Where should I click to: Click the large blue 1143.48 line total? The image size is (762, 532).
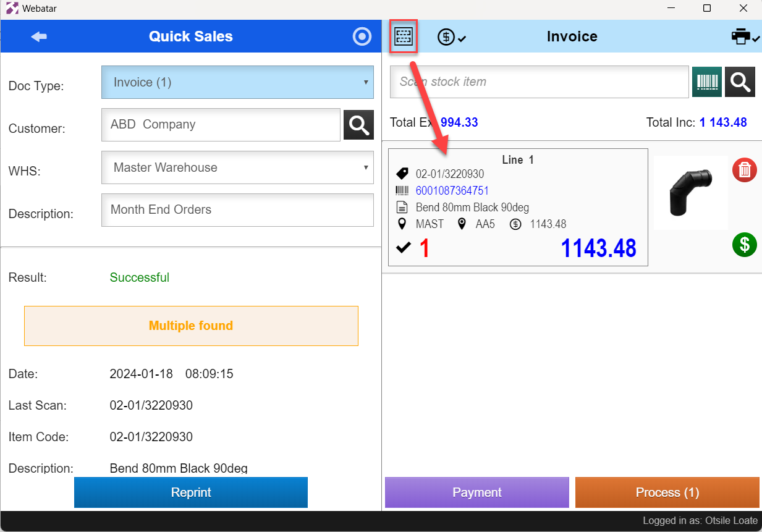point(599,248)
